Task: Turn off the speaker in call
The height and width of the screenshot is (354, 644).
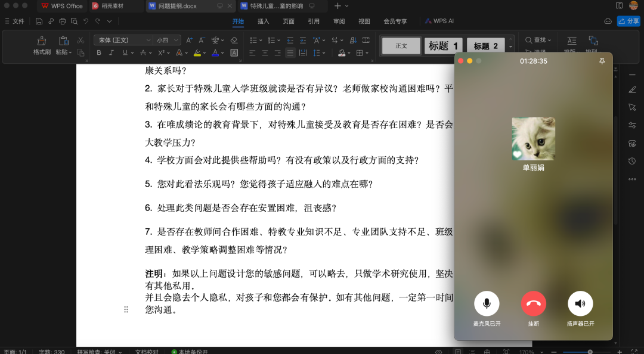Action: (x=580, y=303)
